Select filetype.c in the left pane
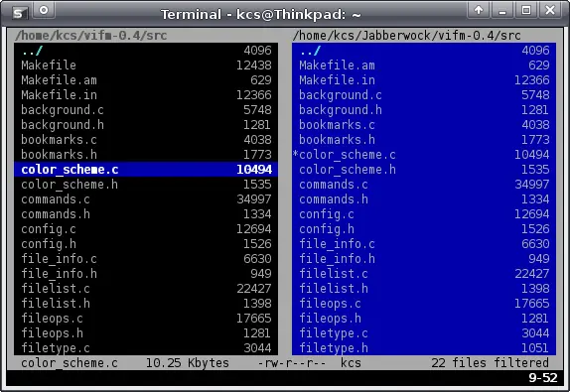The height and width of the screenshot is (392, 570). tap(146, 348)
